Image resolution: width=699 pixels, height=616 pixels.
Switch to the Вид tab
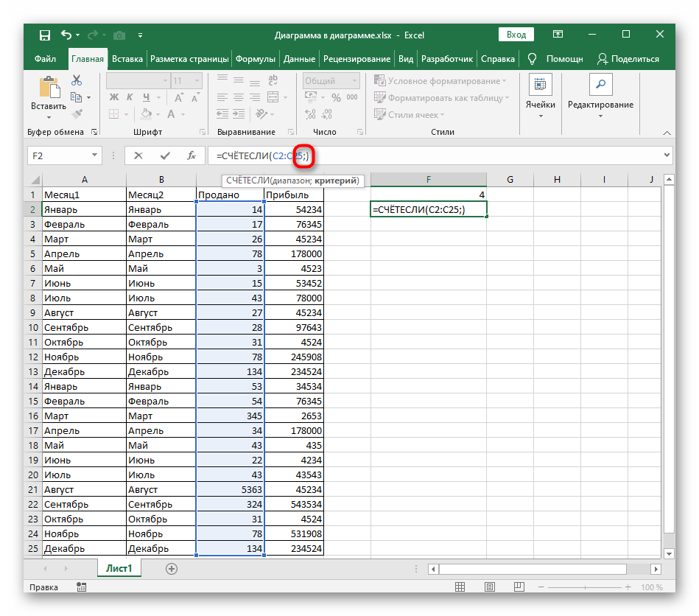[406, 59]
